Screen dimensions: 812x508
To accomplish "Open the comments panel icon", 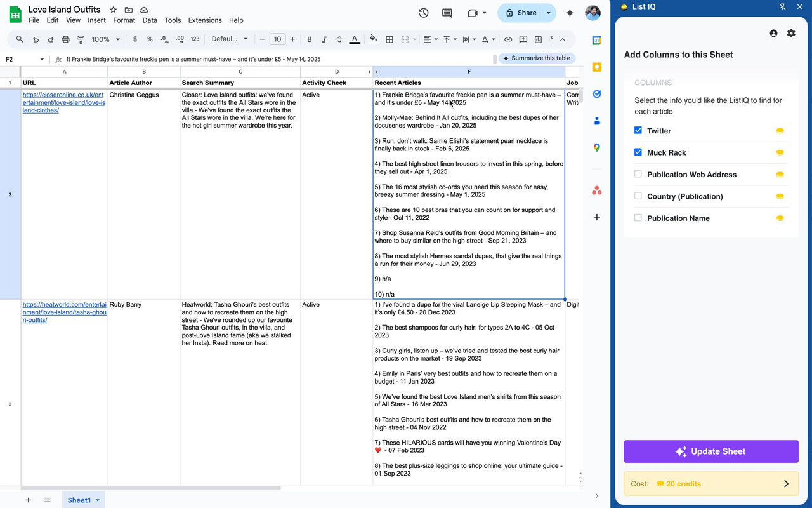I will click(447, 13).
